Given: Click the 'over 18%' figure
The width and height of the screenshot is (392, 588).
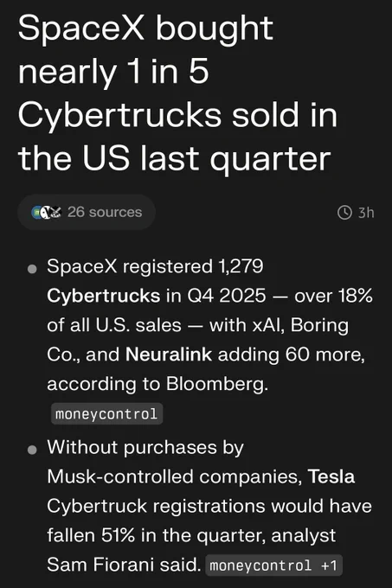Looking at the screenshot, I should (333, 296).
